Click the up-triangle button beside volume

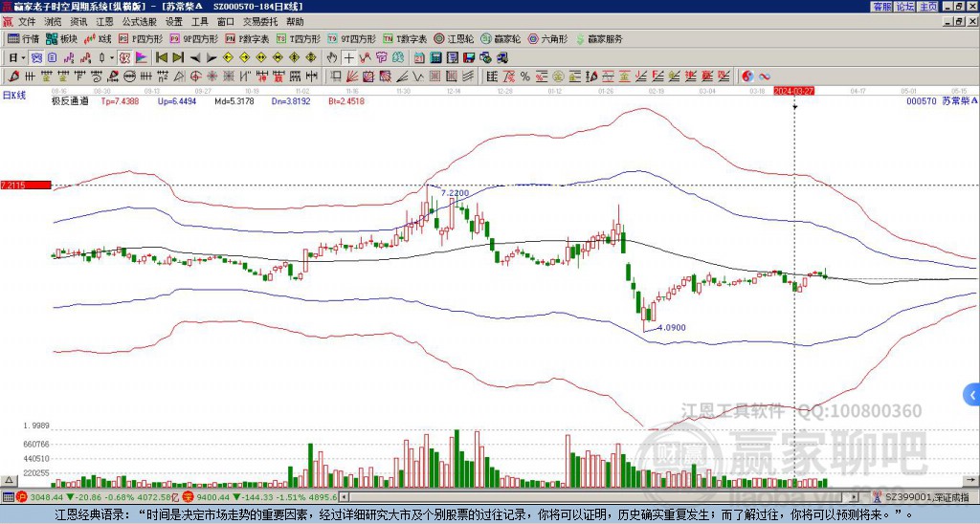coord(9,480)
